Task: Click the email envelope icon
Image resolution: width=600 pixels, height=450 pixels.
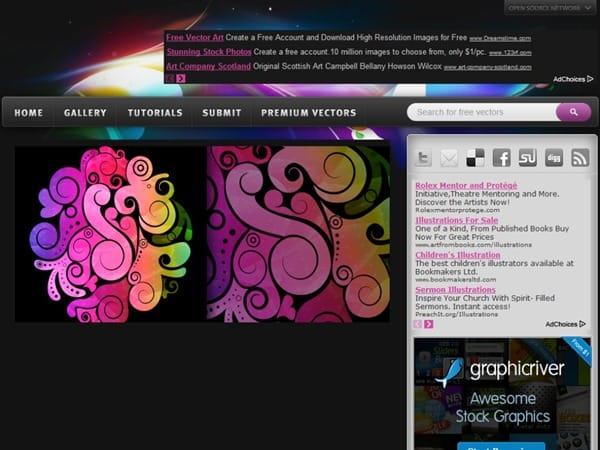Action: [449, 158]
